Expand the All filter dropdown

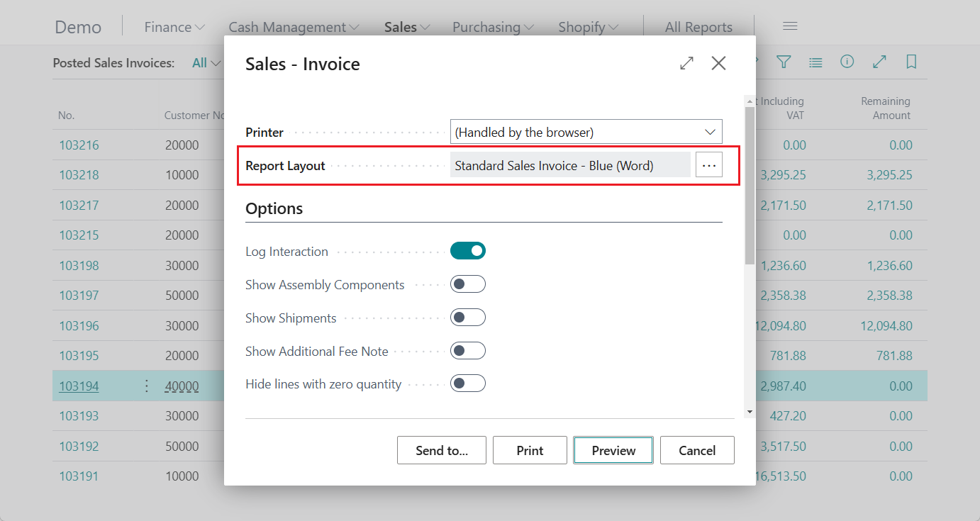206,62
